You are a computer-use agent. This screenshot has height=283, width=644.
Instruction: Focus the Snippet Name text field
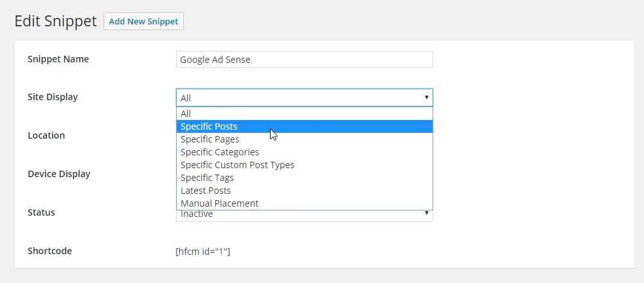coord(305,60)
